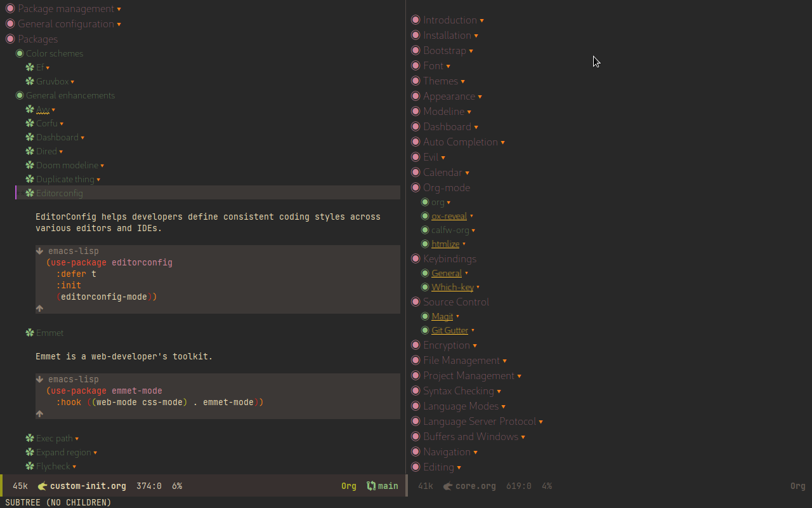Click the bullet icon beside Packages heading
Screen dimensions: 812x508
10,39
